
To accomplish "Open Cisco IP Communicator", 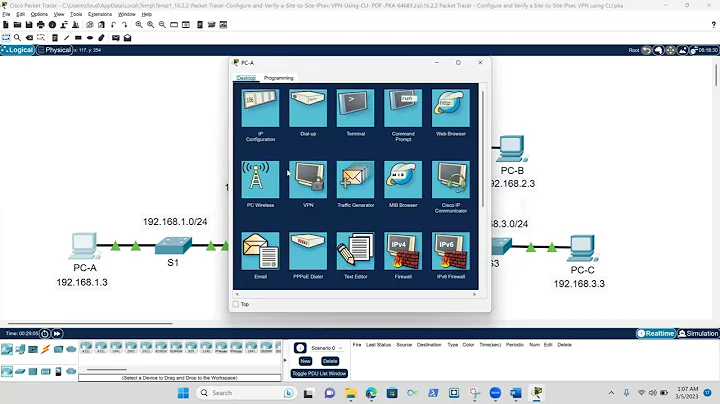I will [451, 180].
